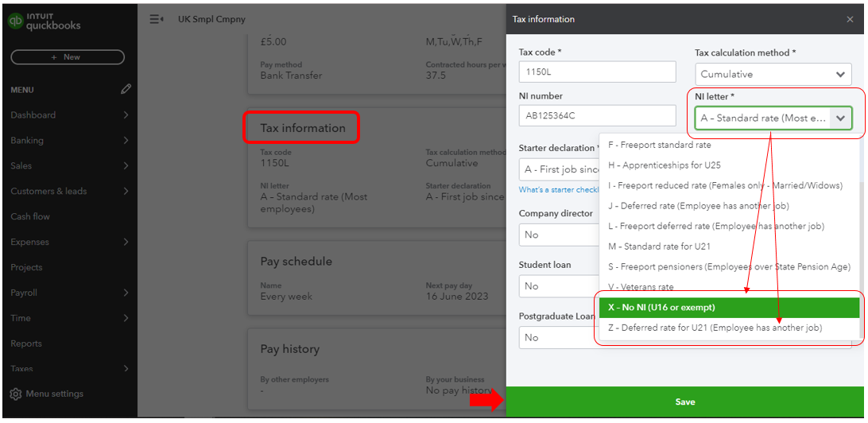This screenshot has width=868, height=423.
Task: Collapse the sidebar with hamburger icon
Action: coord(157,19)
